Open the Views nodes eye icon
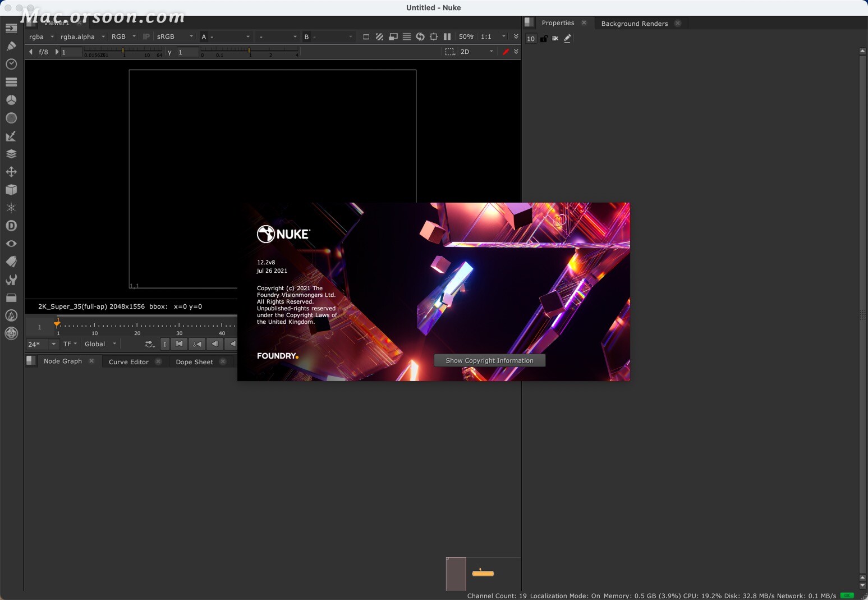The height and width of the screenshot is (600, 868). (11, 244)
